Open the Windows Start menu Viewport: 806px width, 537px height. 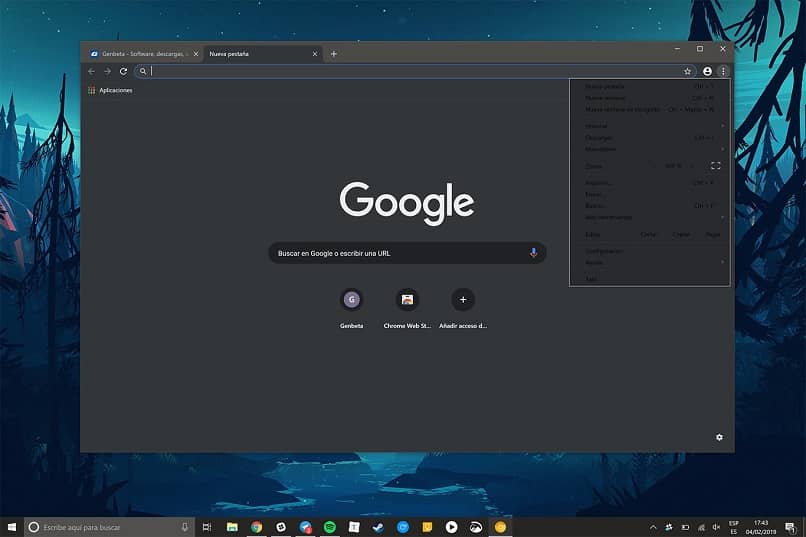(12, 527)
